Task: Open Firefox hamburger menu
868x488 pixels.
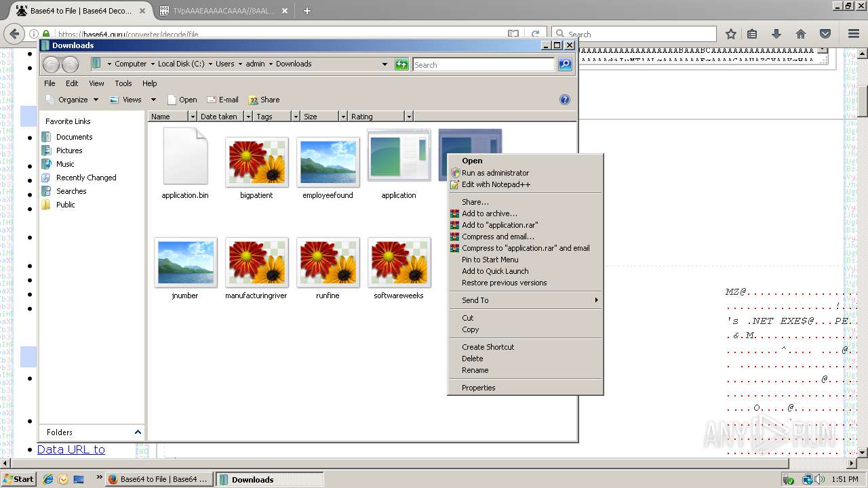Action: coord(854,34)
